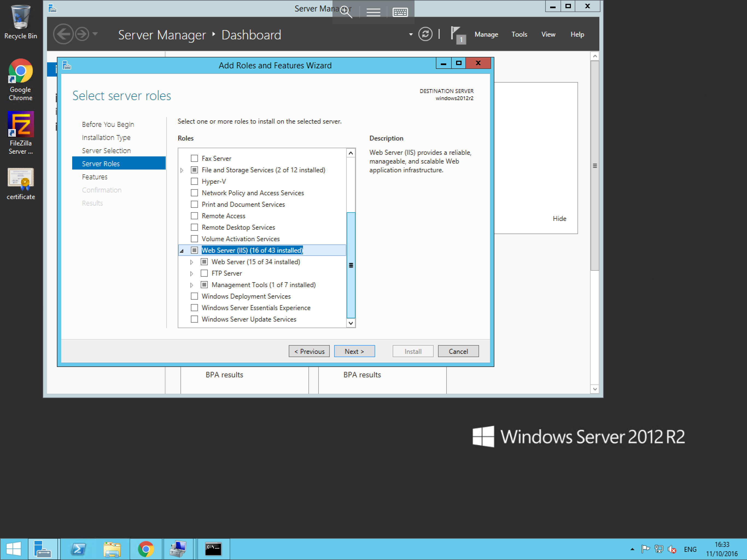The width and height of the screenshot is (747, 560).
Task: Click the Server Manager forward arrow
Action: point(82,34)
